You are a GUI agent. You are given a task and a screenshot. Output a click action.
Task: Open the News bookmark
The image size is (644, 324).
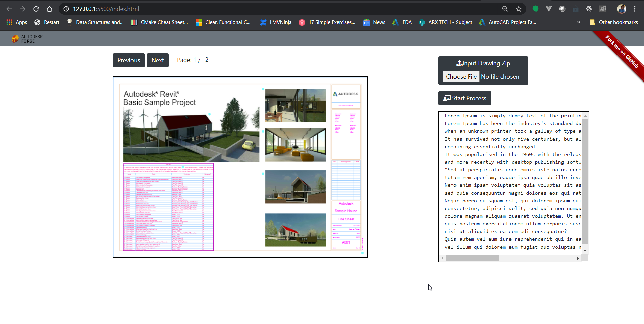374,22
